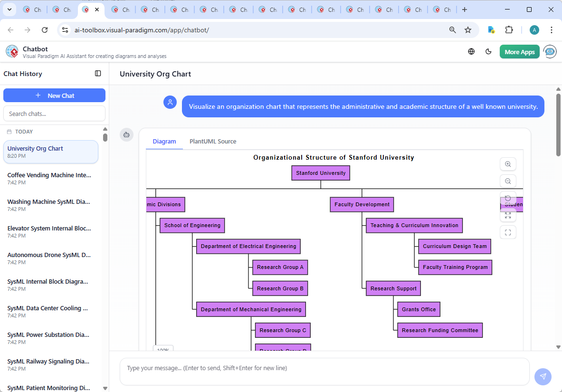Enter fullscreen mode for the diagram
This screenshot has height=392, width=562.
508,232
